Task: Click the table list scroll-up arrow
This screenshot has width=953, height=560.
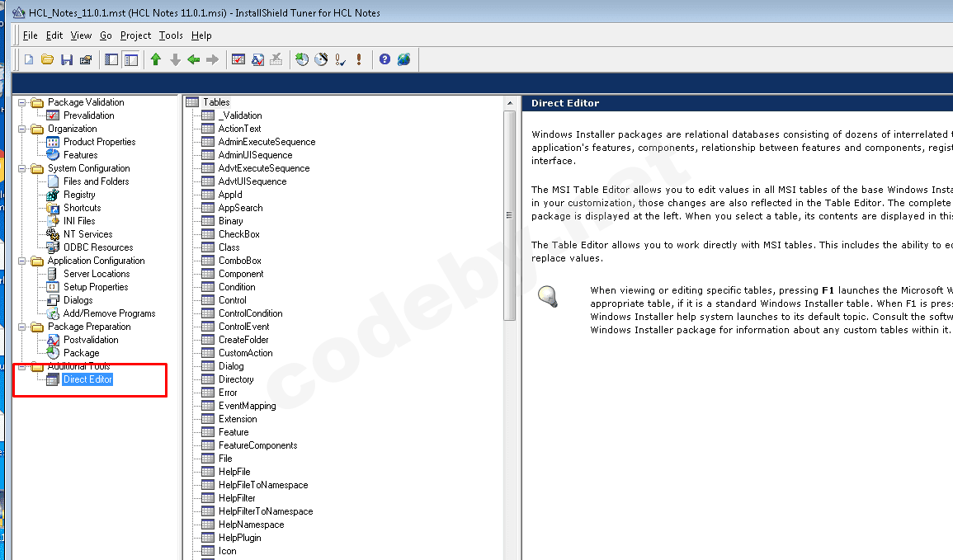Action: click(x=509, y=104)
